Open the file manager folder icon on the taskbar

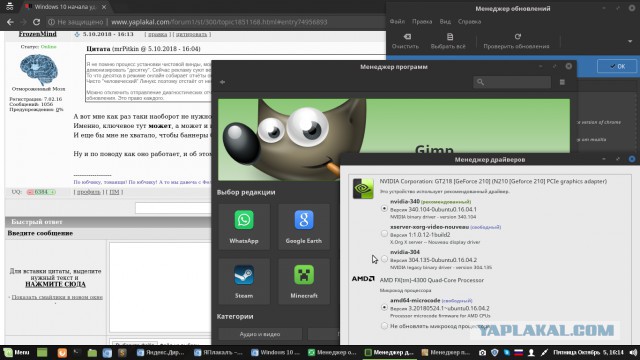pyautogui.click(x=92, y=352)
